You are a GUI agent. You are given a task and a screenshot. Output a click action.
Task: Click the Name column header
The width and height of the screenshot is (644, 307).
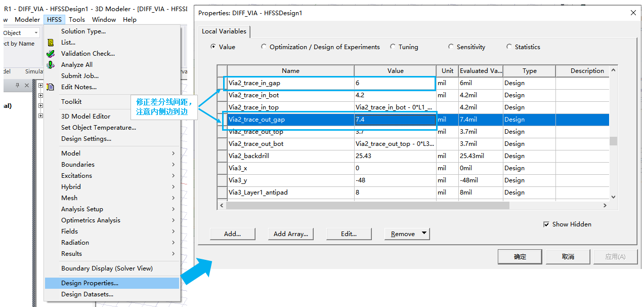pyautogui.click(x=290, y=71)
